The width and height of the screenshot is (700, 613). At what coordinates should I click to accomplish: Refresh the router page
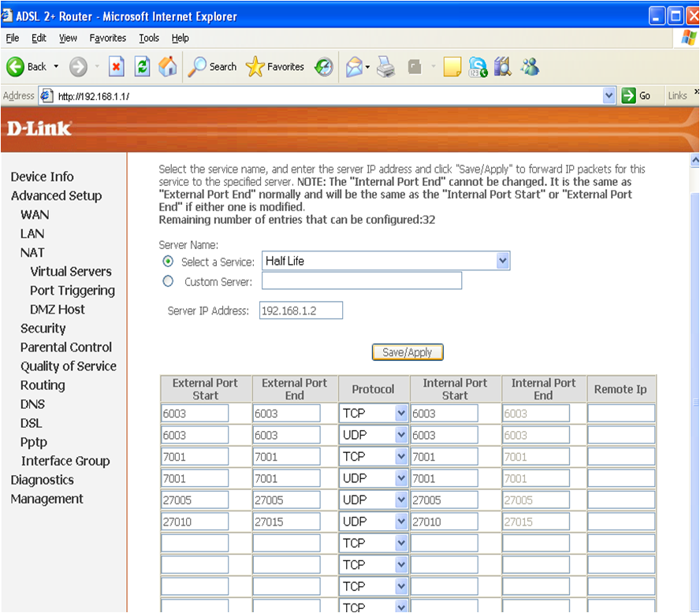pyautogui.click(x=142, y=67)
